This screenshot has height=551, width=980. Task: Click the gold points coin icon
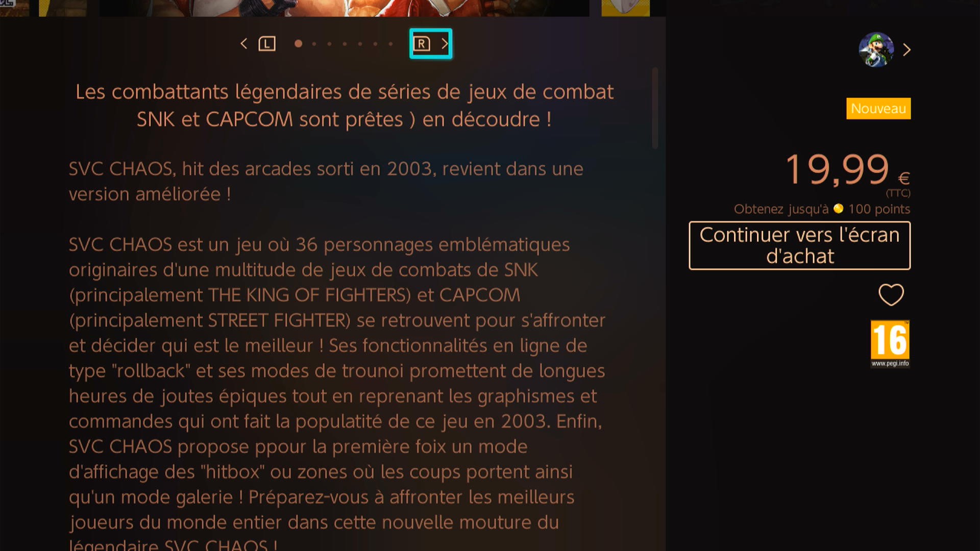838,209
